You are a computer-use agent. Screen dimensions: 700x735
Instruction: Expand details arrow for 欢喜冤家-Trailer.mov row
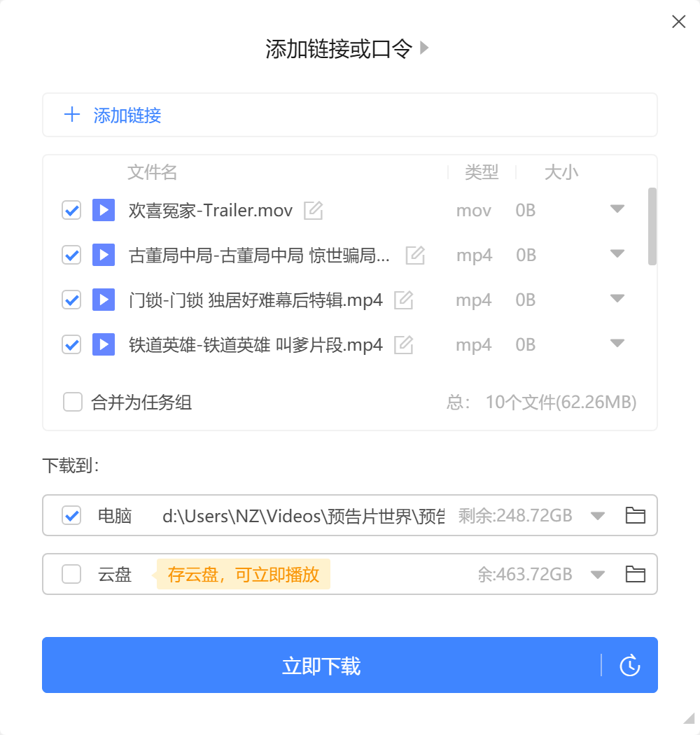(x=617, y=209)
